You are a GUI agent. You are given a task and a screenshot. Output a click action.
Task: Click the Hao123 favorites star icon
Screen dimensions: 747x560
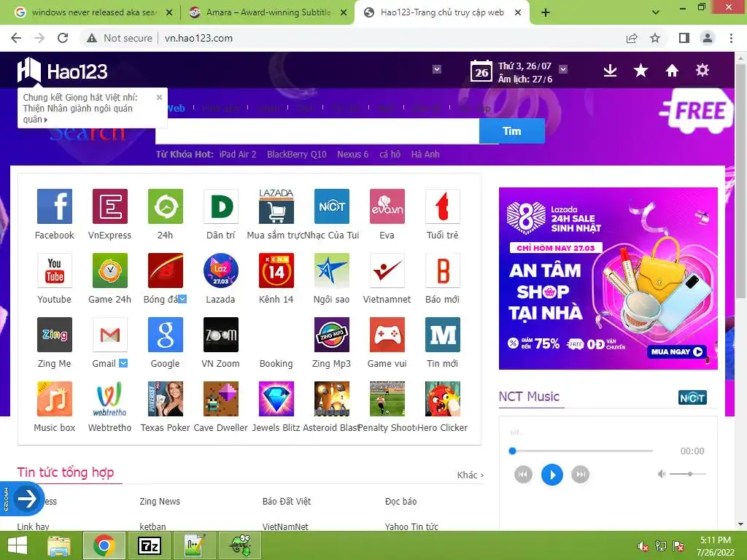point(640,71)
